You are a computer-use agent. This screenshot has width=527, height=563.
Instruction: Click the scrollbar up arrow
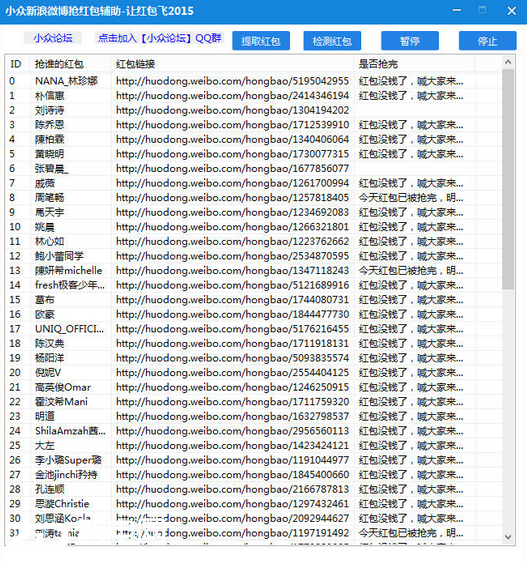508,62
